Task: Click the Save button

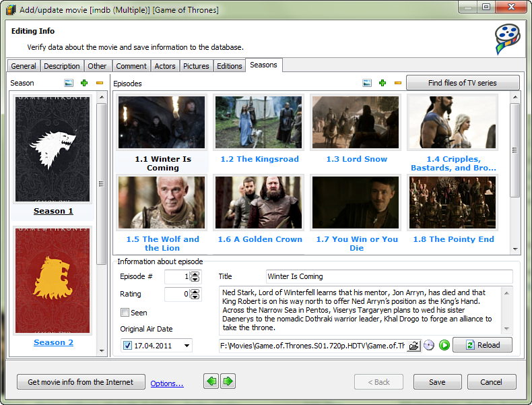Action: pyautogui.click(x=437, y=382)
